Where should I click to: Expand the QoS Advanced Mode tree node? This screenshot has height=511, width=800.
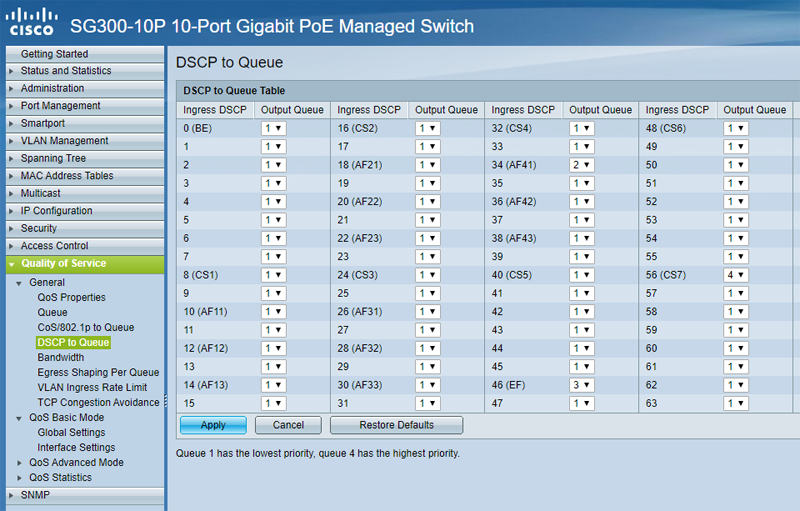click(19, 463)
